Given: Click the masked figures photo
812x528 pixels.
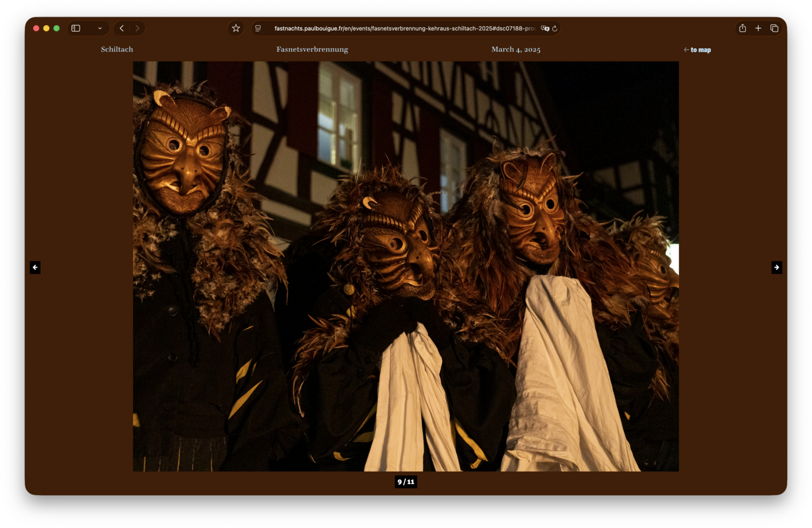Looking at the screenshot, I should coord(406,266).
